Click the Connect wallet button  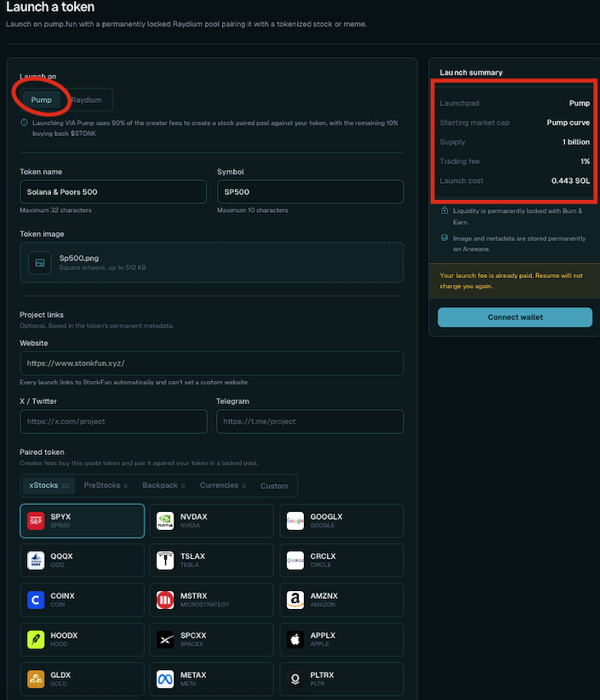click(515, 317)
